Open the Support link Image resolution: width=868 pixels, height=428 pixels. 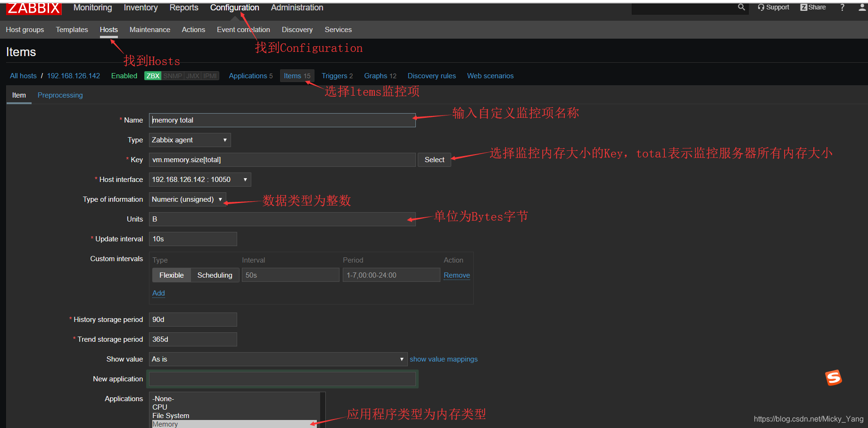coord(773,8)
